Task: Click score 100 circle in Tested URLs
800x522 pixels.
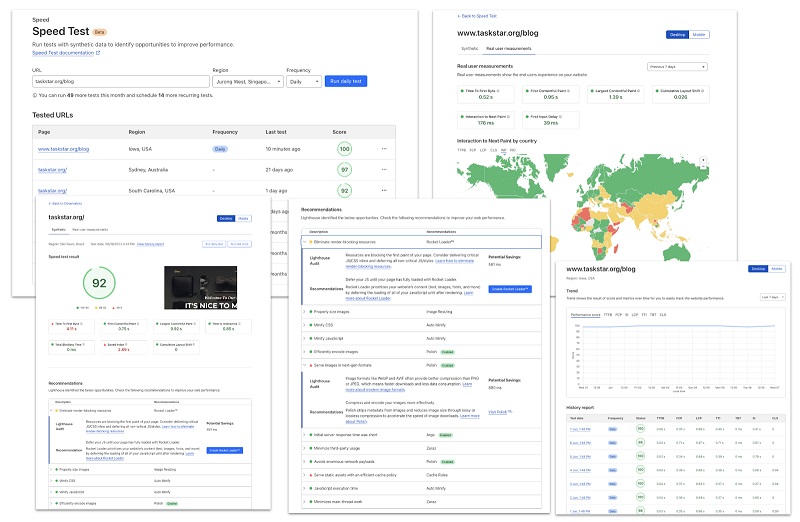Action: (x=344, y=149)
